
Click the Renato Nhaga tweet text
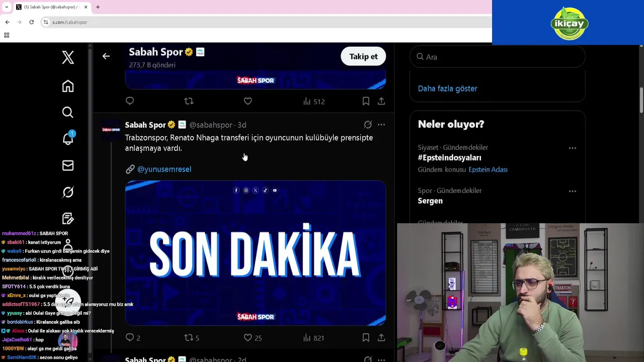tap(249, 143)
